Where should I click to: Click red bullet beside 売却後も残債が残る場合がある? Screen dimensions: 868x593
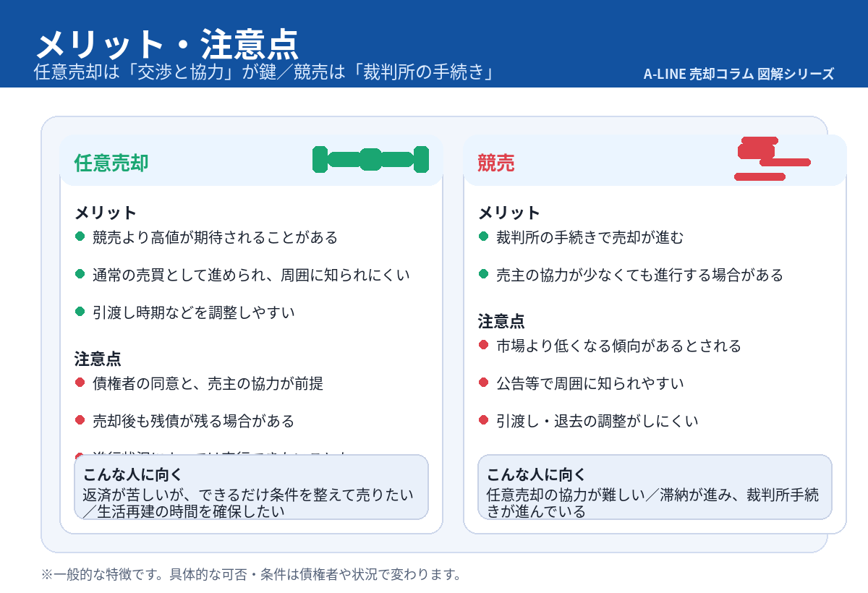tap(80, 420)
